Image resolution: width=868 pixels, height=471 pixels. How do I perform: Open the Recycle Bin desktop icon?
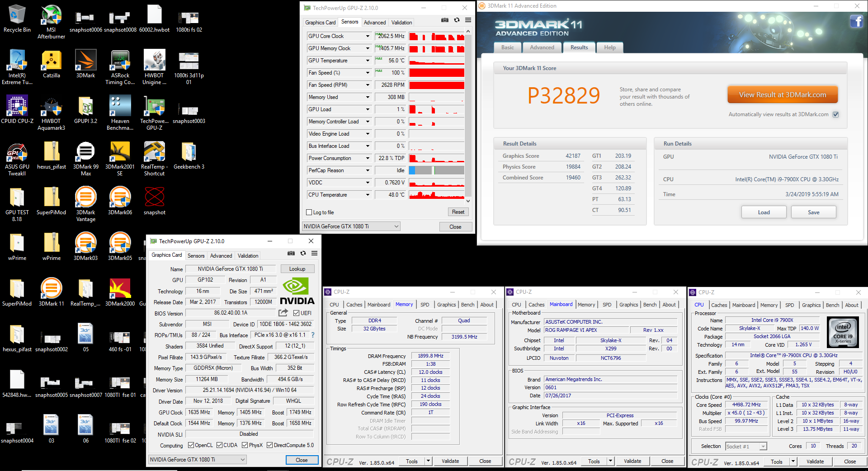coord(17,19)
